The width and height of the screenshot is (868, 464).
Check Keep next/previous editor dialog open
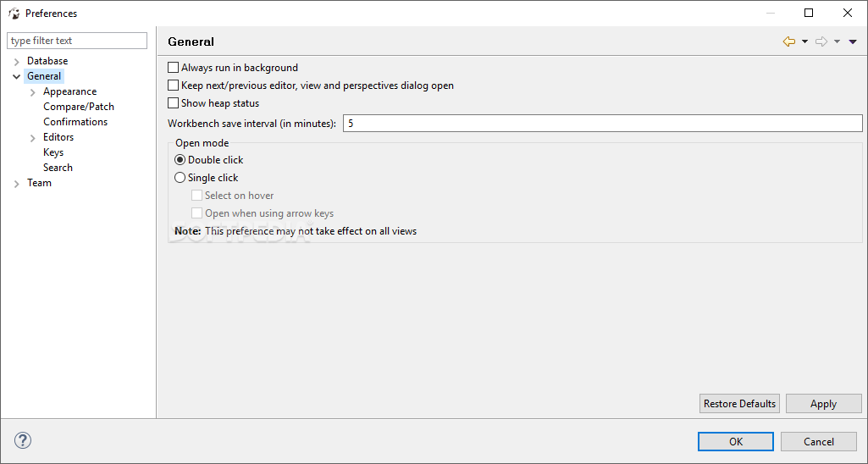(x=174, y=86)
